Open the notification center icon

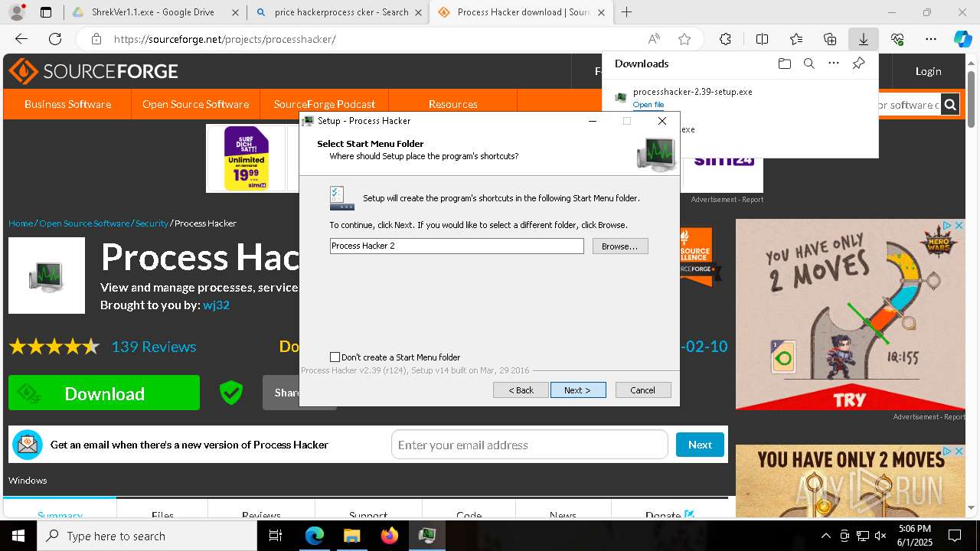955,536
